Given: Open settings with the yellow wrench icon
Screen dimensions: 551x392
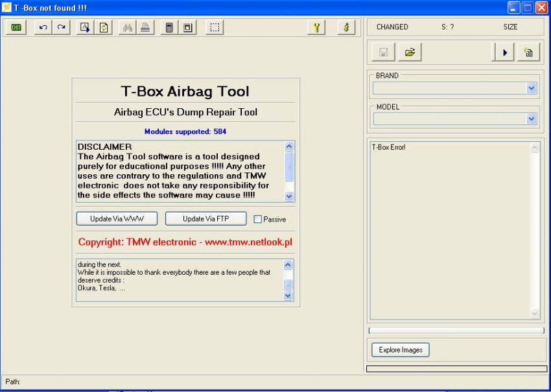Looking at the screenshot, I should (316, 27).
